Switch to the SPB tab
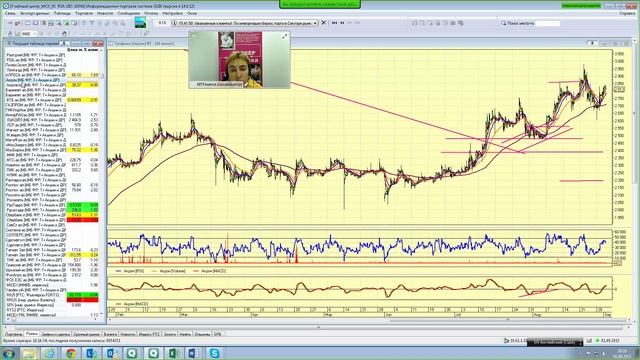 (217, 334)
